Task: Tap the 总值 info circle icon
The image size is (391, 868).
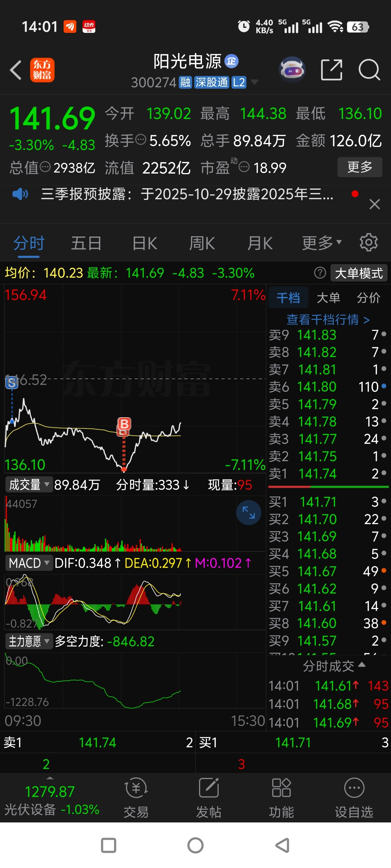Action: [x=45, y=166]
